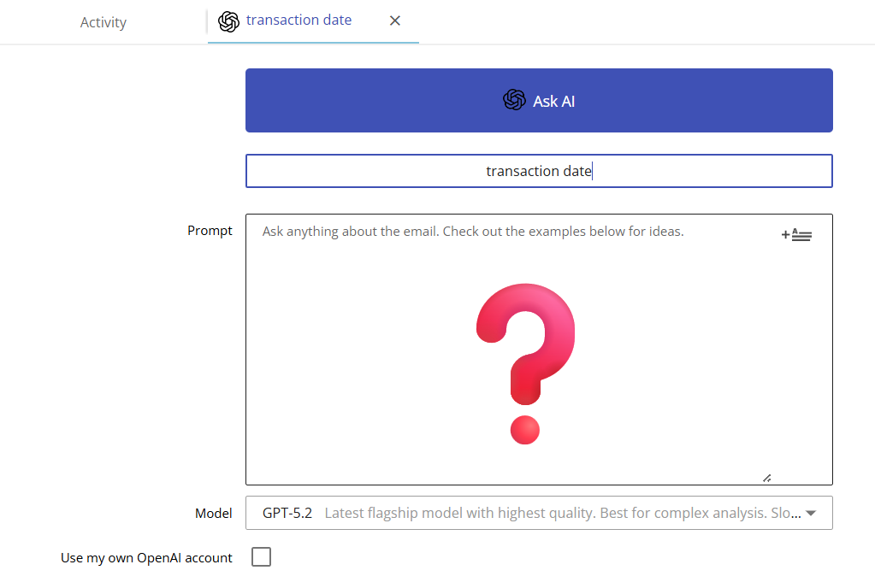Viewport: 875px width, 588px height.
Task: Click the resize handle of the prompt area
Action: [766, 477]
